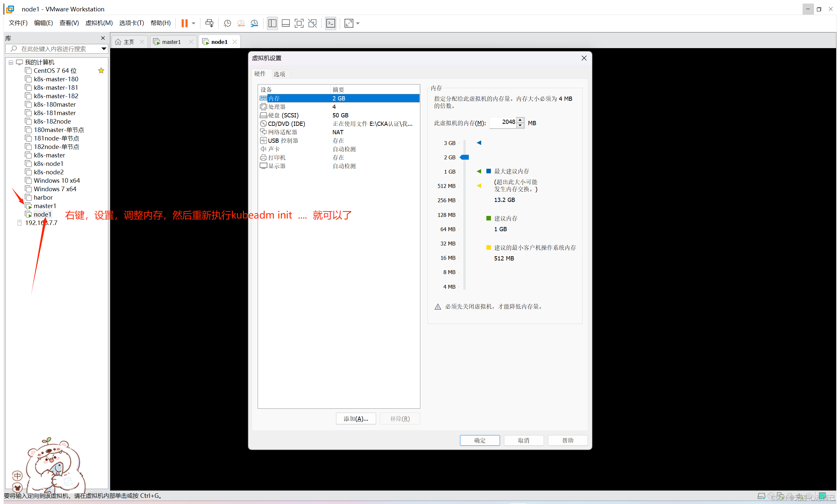Viewport: 840px width, 504px height.
Task: Click the 确定 button to confirm settings
Action: point(480,440)
